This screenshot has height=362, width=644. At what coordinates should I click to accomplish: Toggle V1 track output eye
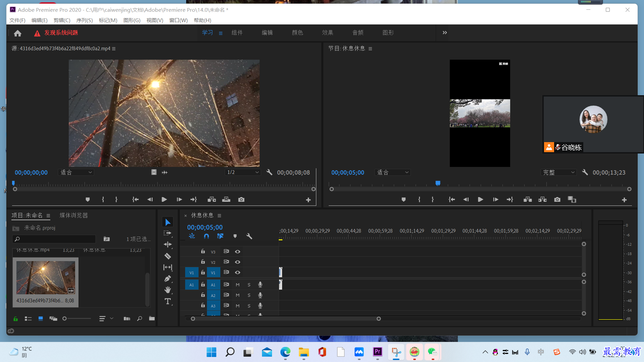[x=237, y=272]
